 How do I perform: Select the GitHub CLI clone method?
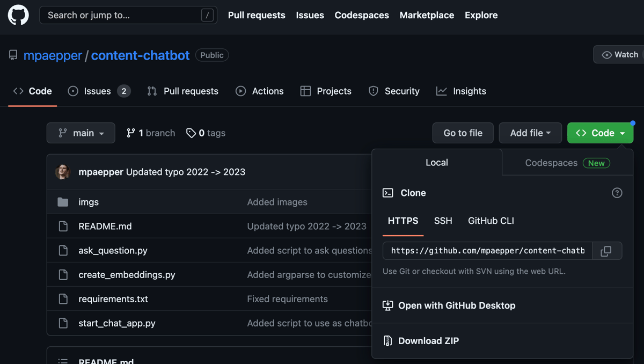[491, 221]
